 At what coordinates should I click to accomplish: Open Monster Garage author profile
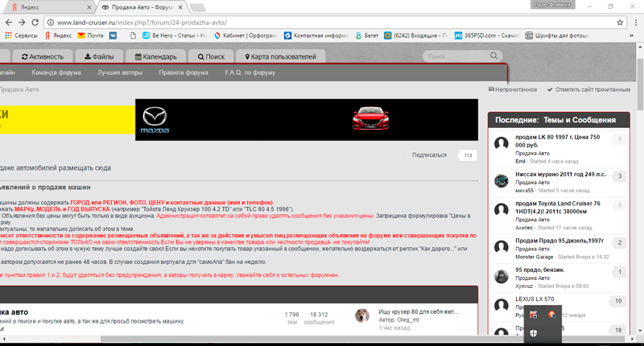click(535, 257)
